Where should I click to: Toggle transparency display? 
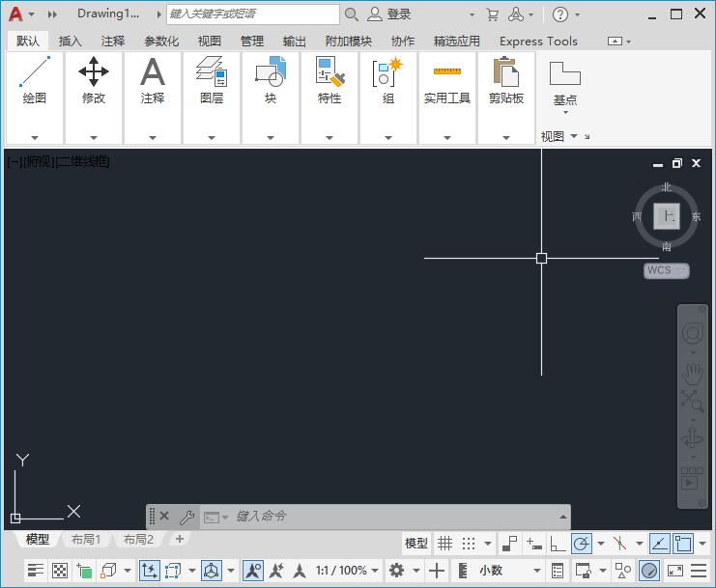click(60, 571)
